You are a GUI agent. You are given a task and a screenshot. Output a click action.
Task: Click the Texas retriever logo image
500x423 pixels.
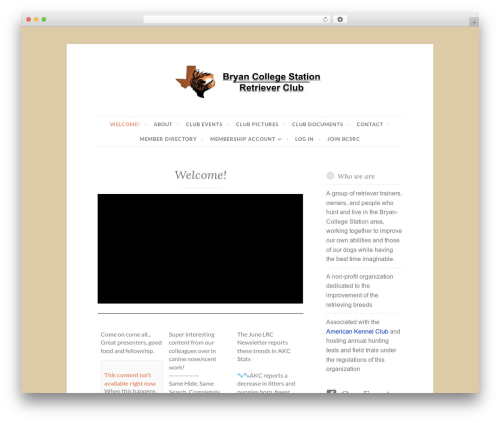coord(195,82)
